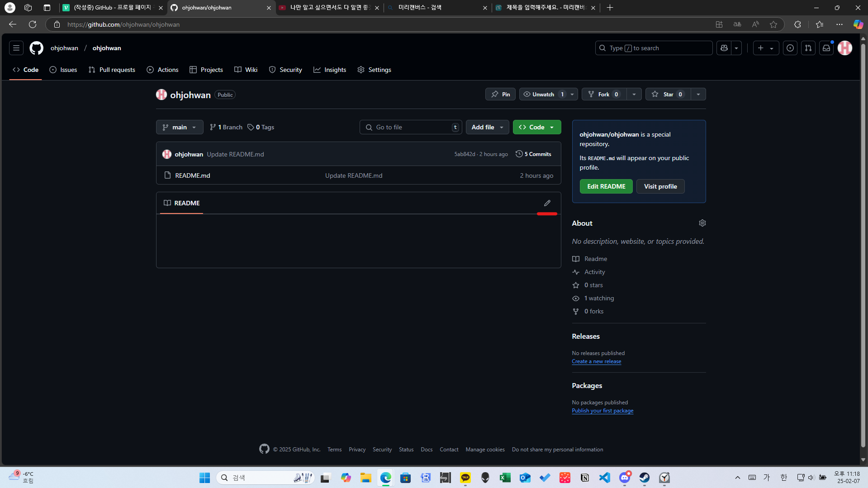
Task: Open the notifications inbox icon
Action: pyautogui.click(x=826, y=48)
